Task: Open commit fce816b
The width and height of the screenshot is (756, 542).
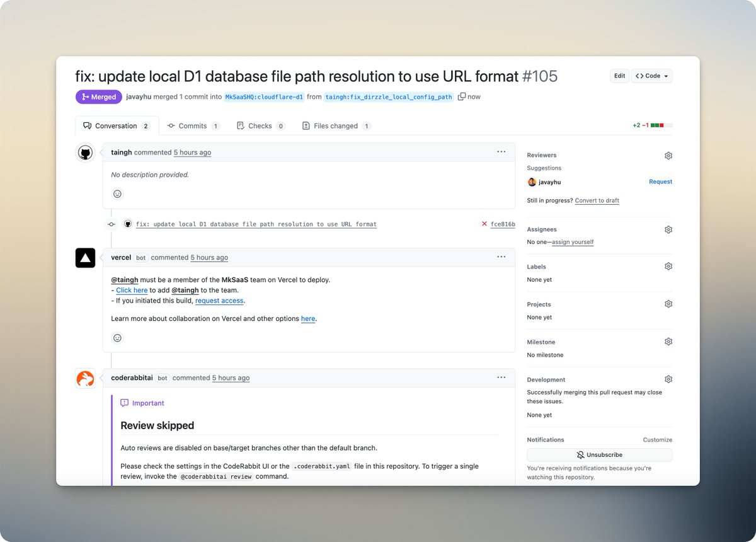Action: coord(501,224)
